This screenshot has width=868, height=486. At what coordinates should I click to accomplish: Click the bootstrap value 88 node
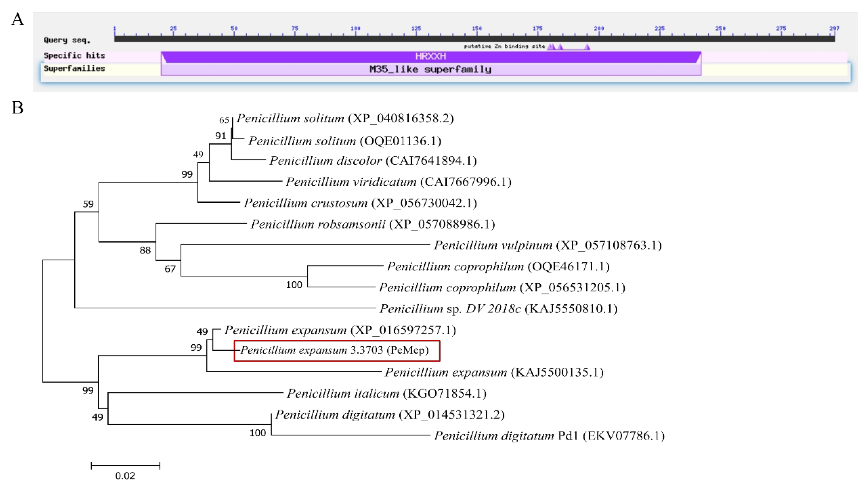(x=145, y=250)
